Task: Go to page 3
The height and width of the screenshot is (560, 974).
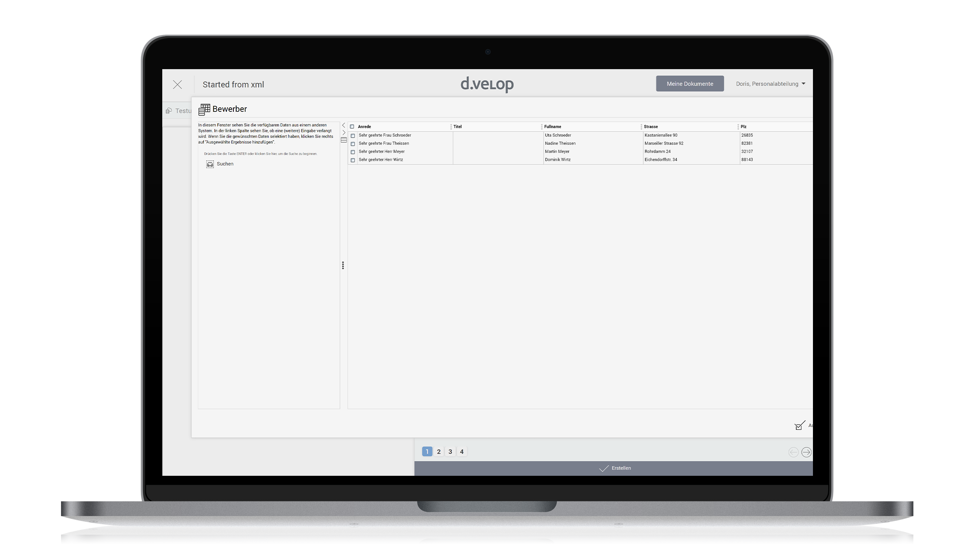Action: (450, 451)
